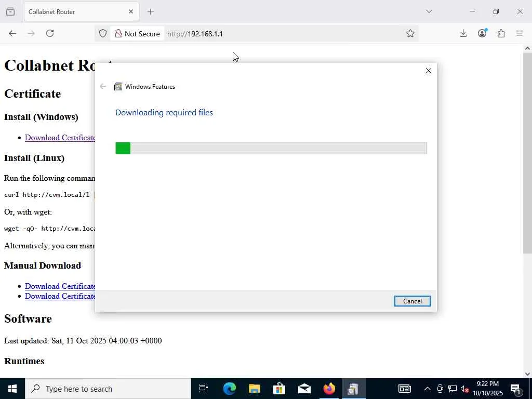Click the Last updated timestamp line
Image resolution: width=532 pixels, height=399 pixels.
point(83,341)
